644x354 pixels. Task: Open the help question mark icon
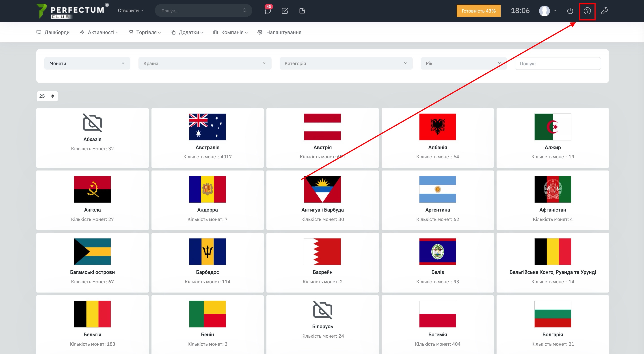[587, 11]
